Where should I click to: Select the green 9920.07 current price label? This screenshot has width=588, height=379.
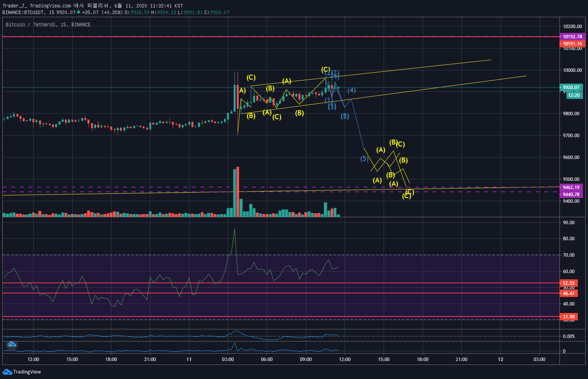coord(571,88)
